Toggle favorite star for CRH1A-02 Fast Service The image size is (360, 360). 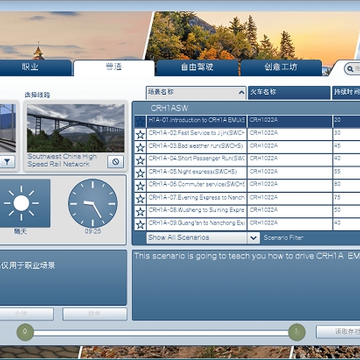(x=140, y=135)
